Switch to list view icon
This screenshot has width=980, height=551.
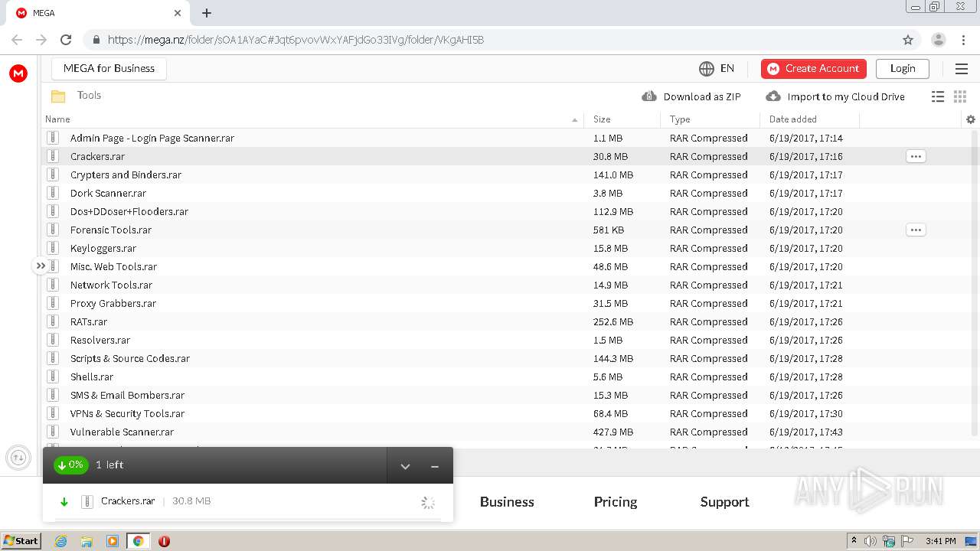tap(938, 96)
